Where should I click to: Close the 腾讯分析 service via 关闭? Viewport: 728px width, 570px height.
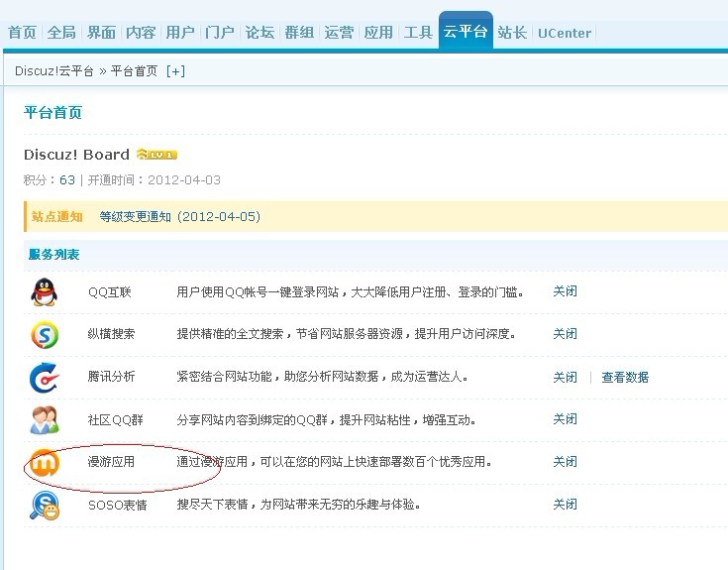tap(565, 378)
